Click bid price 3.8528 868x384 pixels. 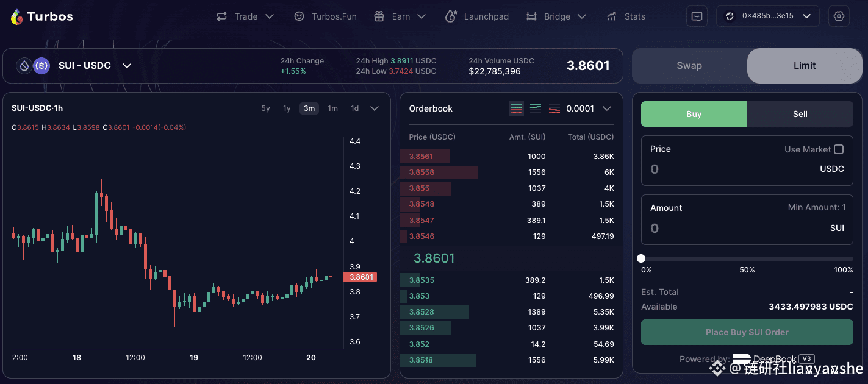[421, 312]
